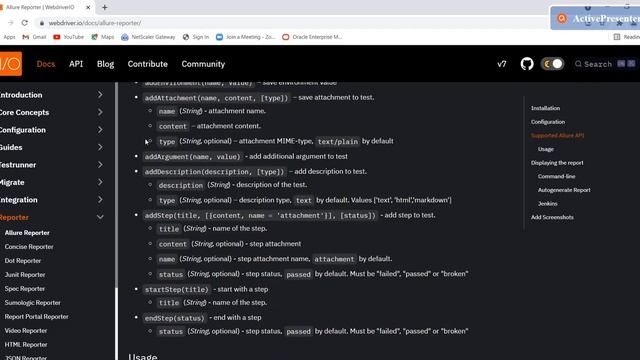
Task: Jump to Installation in table of contents
Action: coord(545,108)
